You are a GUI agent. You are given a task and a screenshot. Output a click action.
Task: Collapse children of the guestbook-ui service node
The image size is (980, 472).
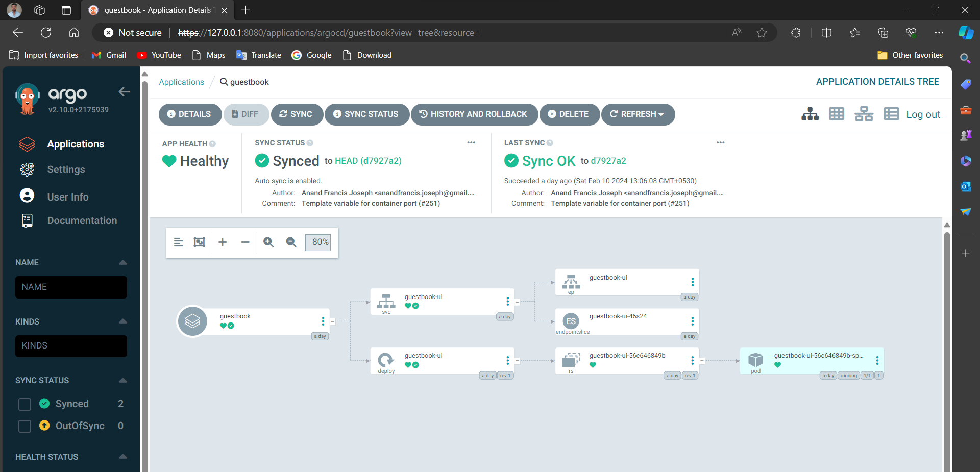point(517,302)
